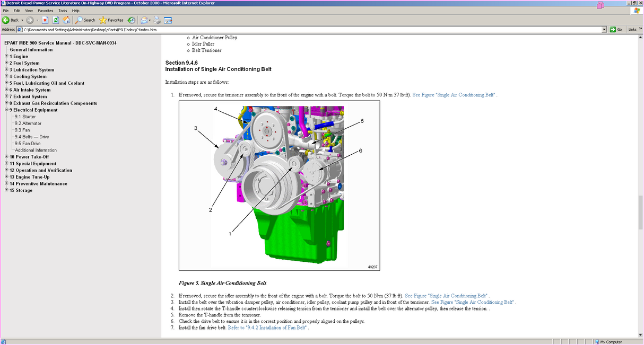
Task: Print the page with printer icon
Action: click(157, 20)
